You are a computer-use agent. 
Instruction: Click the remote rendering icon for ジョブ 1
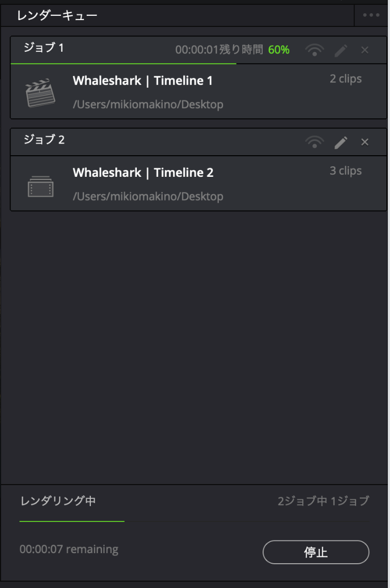click(x=314, y=50)
